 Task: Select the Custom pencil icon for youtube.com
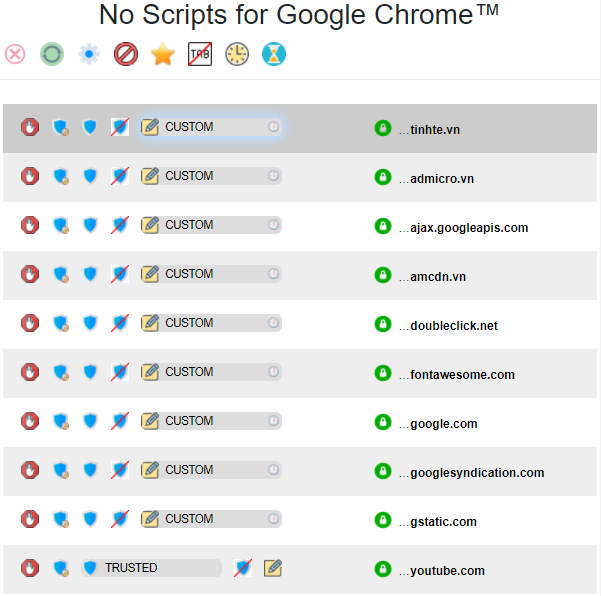pos(273,568)
